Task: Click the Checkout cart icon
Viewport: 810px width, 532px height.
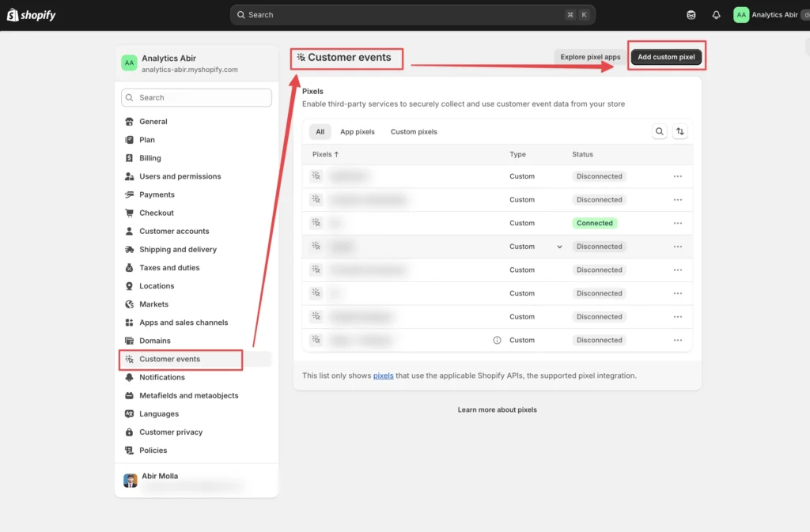Action: (129, 213)
